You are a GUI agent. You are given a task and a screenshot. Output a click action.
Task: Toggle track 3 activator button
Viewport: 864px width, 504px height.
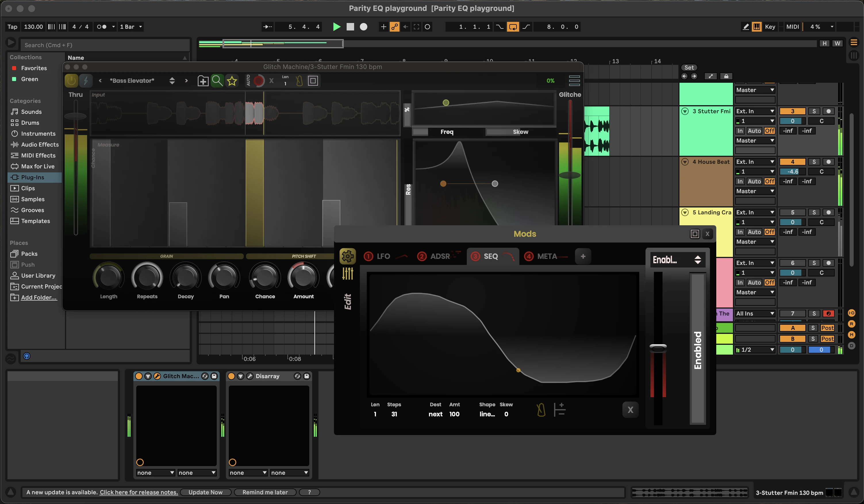coord(792,111)
